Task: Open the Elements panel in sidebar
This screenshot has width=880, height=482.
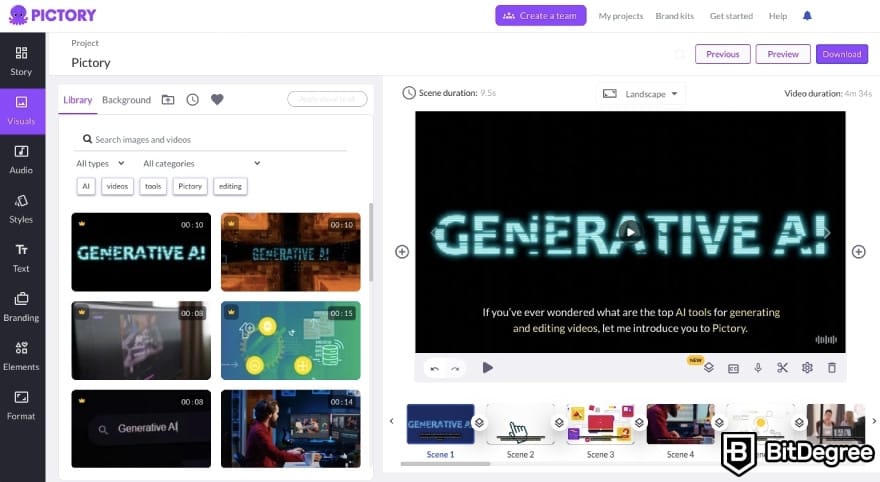Action: point(21,356)
